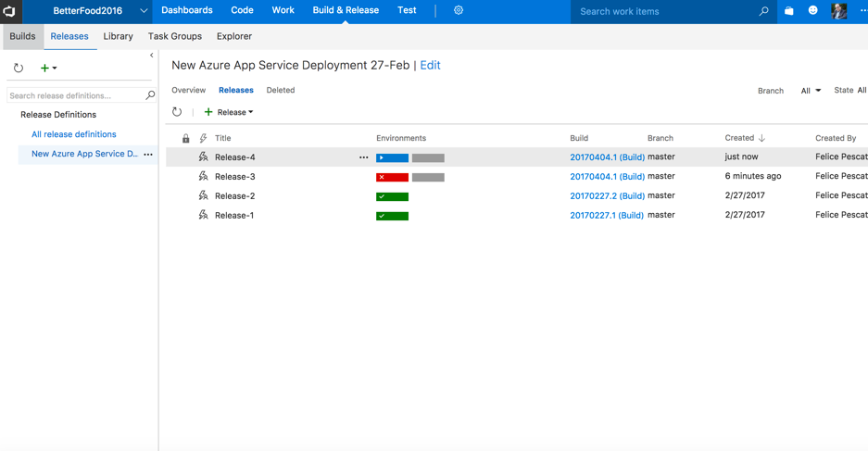Image resolution: width=868 pixels, height=451 pixels.
Task: Refresh the release definitions list in sidebar
Action: coord(19,68)
